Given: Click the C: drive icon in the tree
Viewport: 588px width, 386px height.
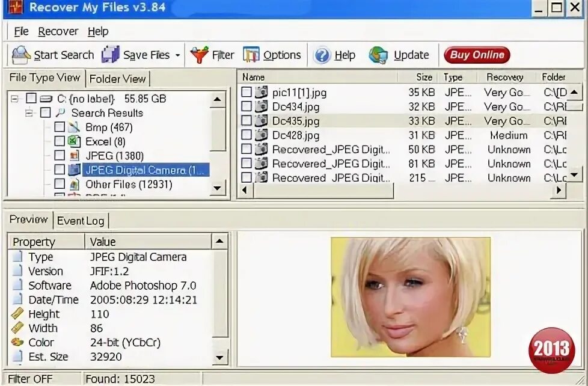Looking at the screenshot, I should [46, 99].
